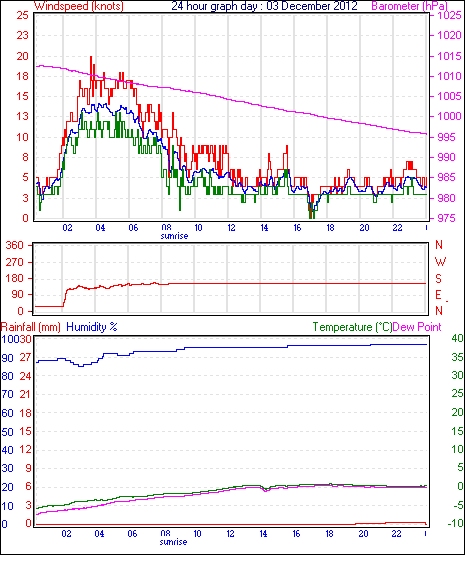Click the 12 hour tick on the windspeed graph
The width and height of the screenshot is (465, 563).
pos(231,228)
